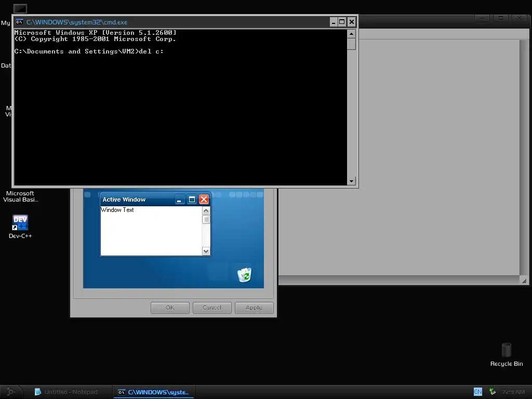Screen dimensions: 532x399
Task: Click the C:\WINDOWS\system32 cmd taskbar button
Action: pos(154,392)
